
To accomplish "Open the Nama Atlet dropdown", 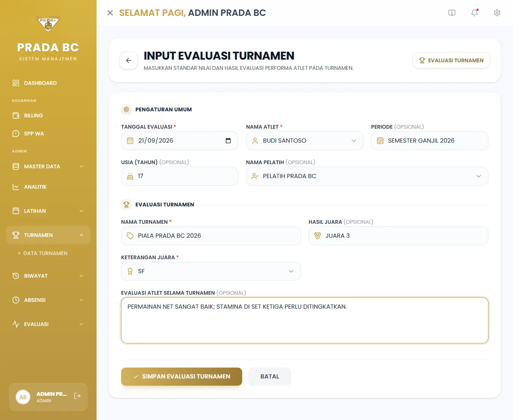I will point(305,141).
